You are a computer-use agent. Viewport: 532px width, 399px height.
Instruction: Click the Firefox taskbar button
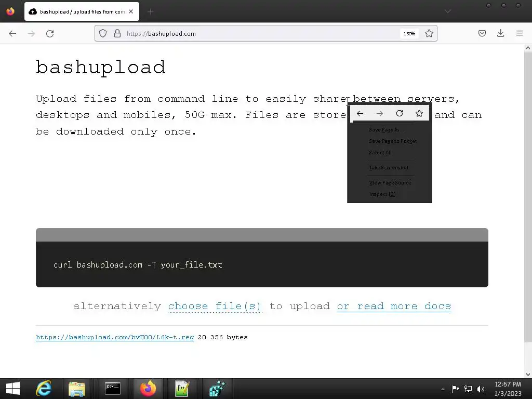coord(148,389)
